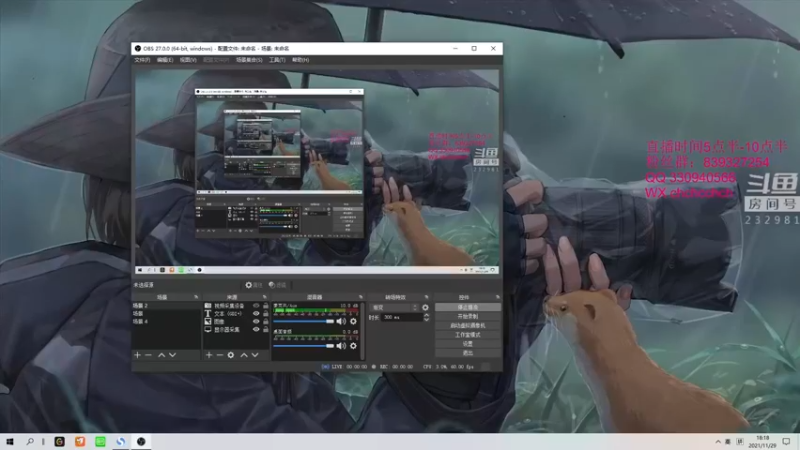Select scene 场景 2 in scenes list
Image resolution: width=800 pixels, height=450 pixels.
pos(166,306)
